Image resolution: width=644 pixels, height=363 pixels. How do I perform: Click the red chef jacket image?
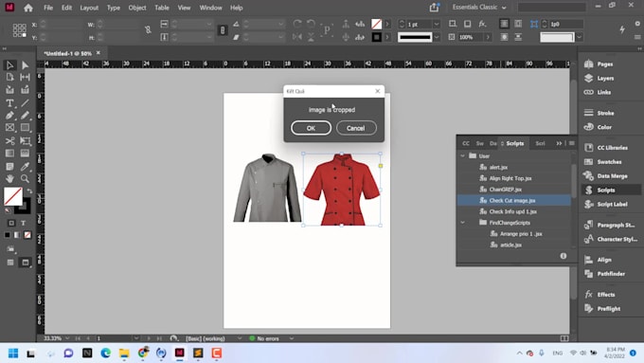click(x=342, y=190)
